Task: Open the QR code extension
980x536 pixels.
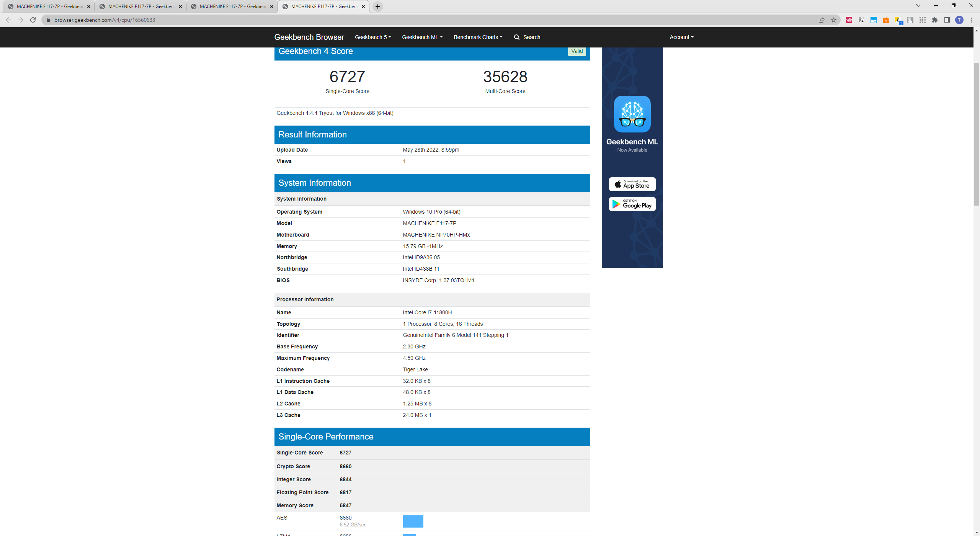Action: click(861, 20)
